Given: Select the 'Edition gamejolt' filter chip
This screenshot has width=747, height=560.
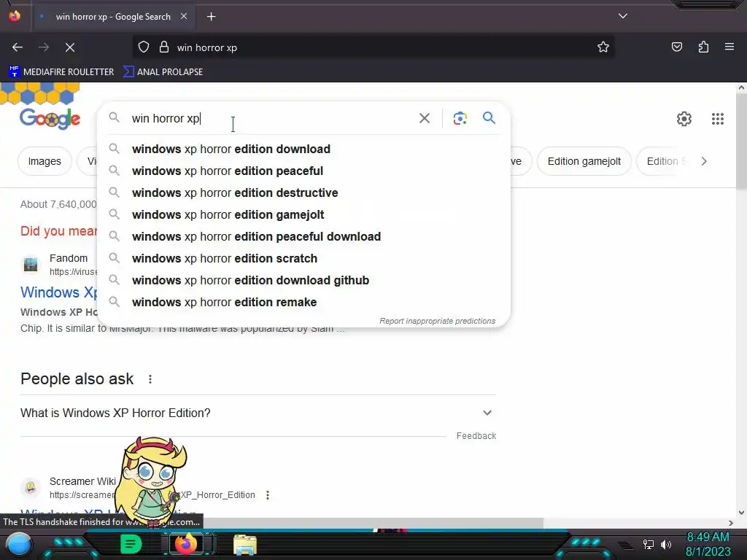Looking at the screenshot, I should [x=584, y=161].
